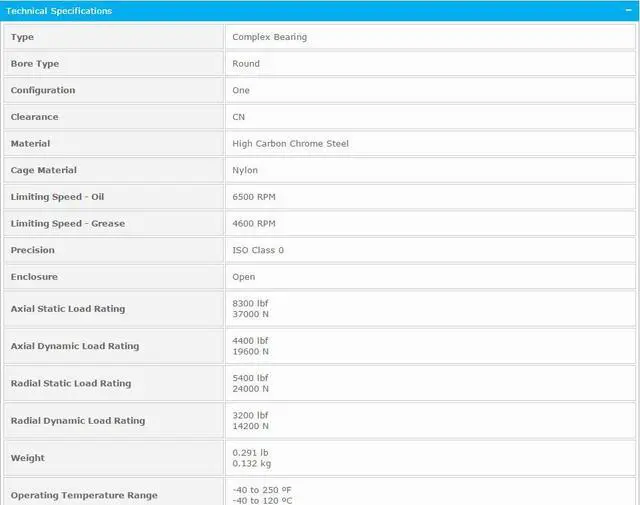Select the Limiting Speed - Grease label
Image resolution: width=640 pixels, height=505 pixels.
click(68, 224)
